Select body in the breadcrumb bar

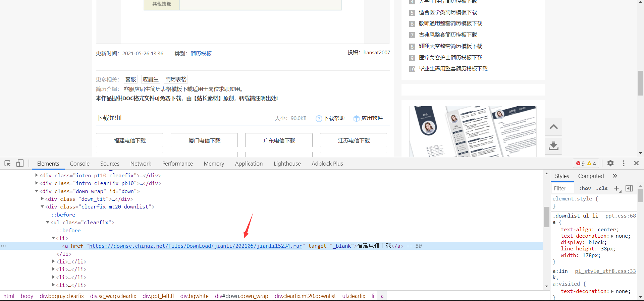(x=27, y=296)
